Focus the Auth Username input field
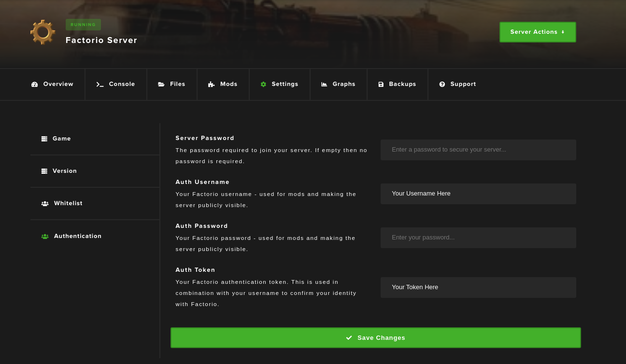626x364 pixels. (x=478, y=194)
